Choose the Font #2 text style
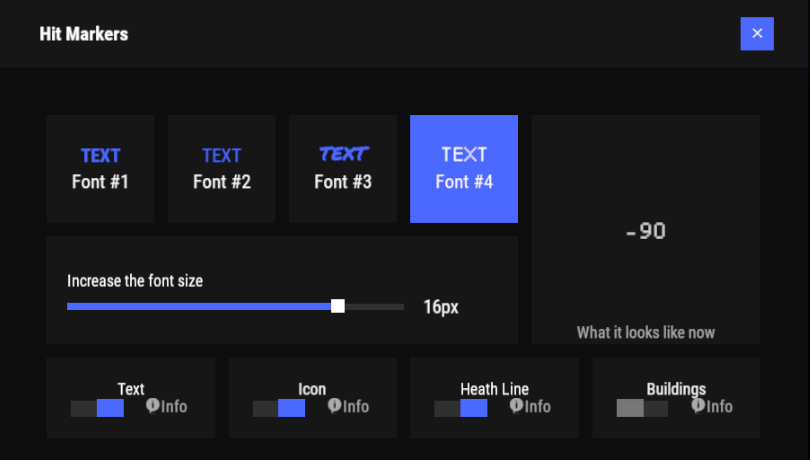The height and width of the screenshot is (460, 810). tap(221, 169)
